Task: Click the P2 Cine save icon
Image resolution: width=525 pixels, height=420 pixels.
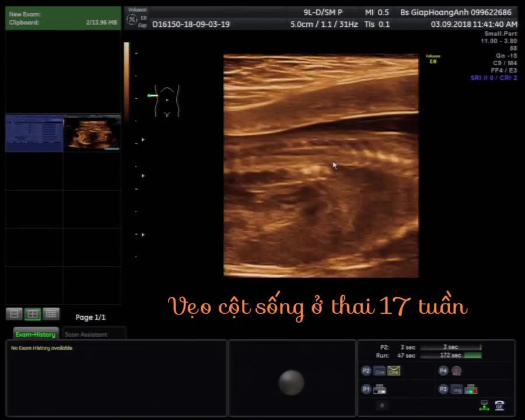Action: tap(380, 371)
